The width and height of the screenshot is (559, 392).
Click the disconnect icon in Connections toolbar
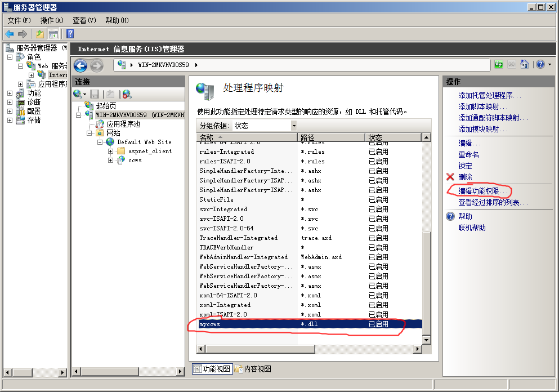click(x=127, y=94)
